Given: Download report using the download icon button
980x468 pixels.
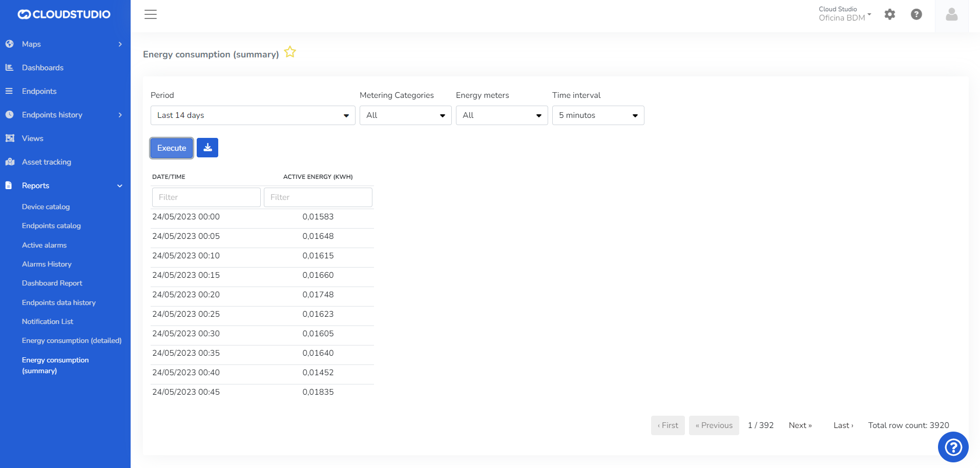Looking at the screenshot, I should (207, 148).
